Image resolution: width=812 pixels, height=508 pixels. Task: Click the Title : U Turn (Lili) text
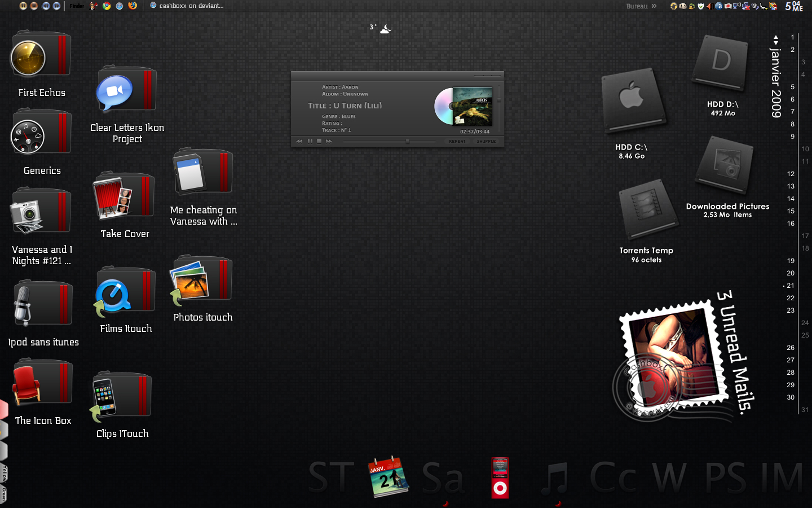345,106
